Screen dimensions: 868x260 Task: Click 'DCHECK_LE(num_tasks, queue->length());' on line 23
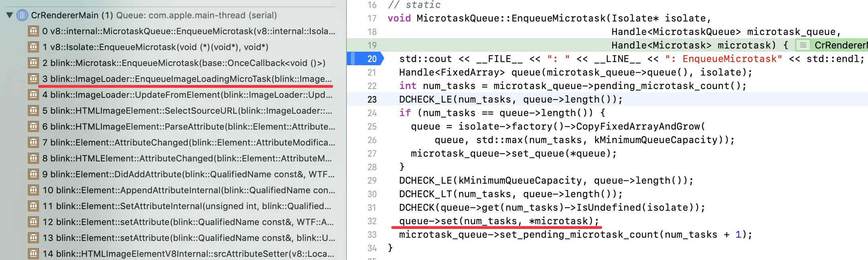pos(511,99)
